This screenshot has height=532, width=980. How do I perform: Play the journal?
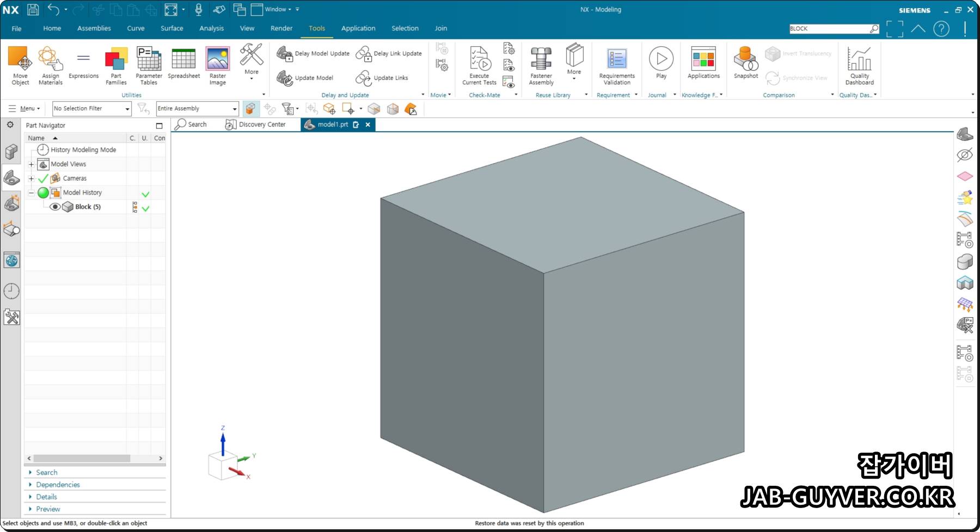point(661,63)
